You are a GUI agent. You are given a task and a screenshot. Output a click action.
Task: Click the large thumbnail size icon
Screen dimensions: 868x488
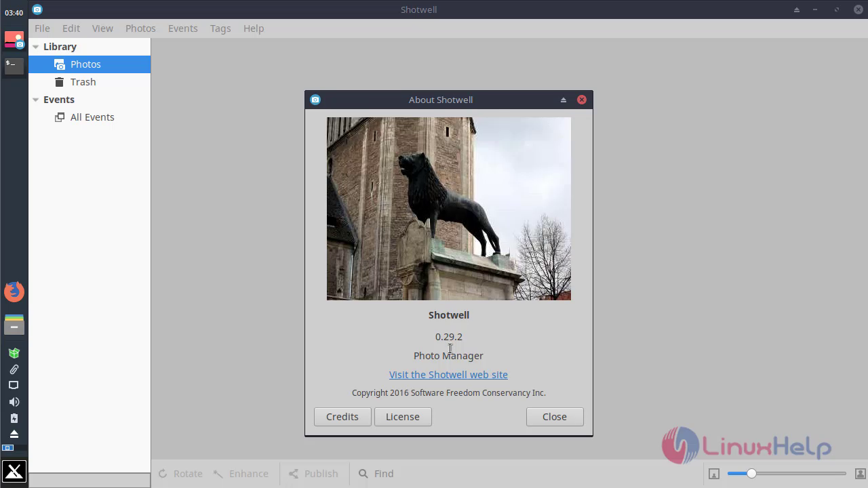point(861,473)
